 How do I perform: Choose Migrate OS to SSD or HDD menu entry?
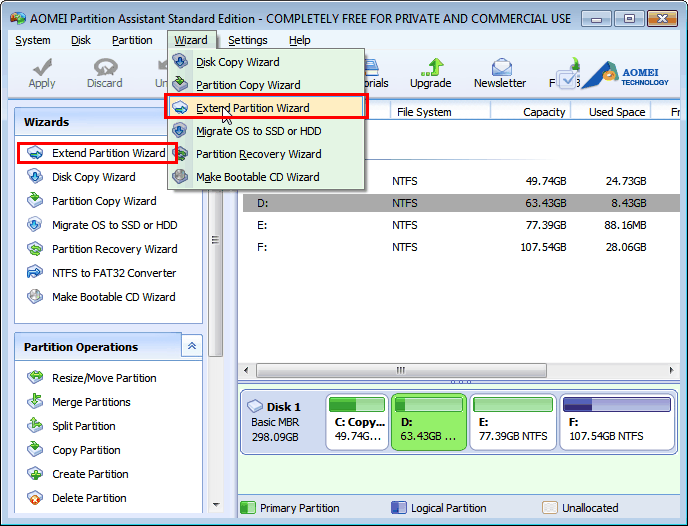(266, 131)
